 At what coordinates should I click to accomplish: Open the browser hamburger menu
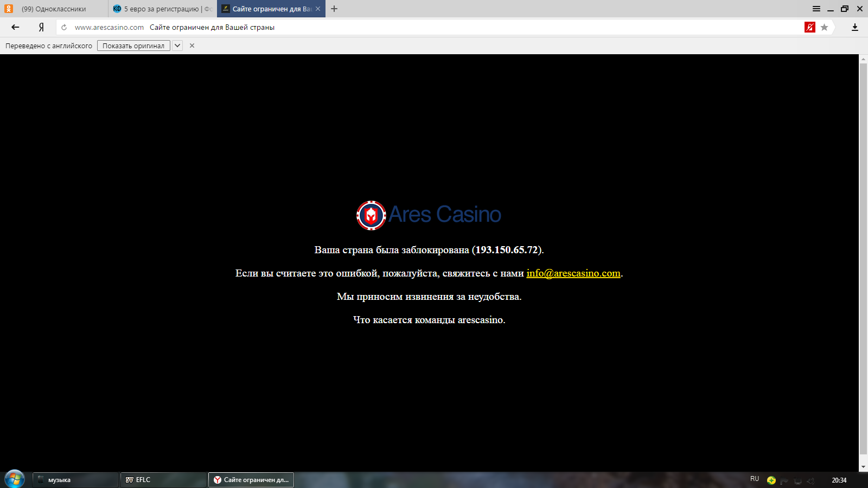tap(816, 9)
